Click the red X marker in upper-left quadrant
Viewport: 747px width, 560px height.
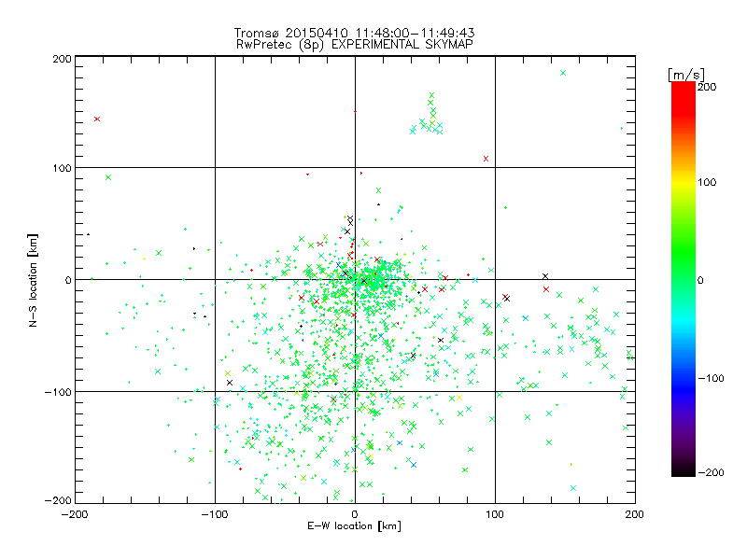coord(97,119)
